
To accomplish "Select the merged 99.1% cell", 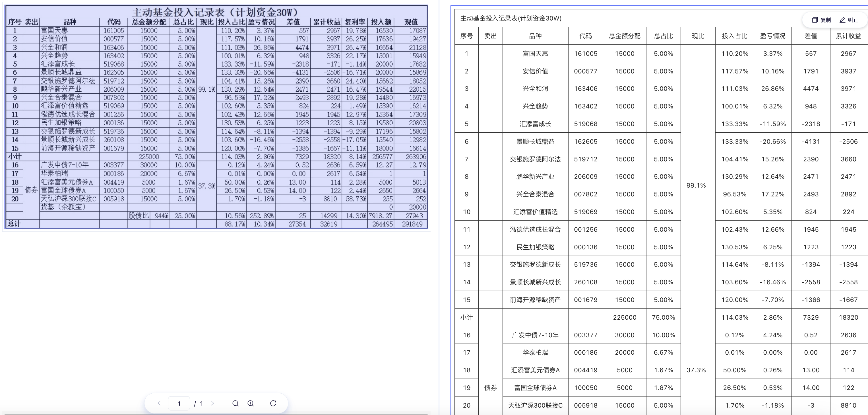I will tap(696, 185).
